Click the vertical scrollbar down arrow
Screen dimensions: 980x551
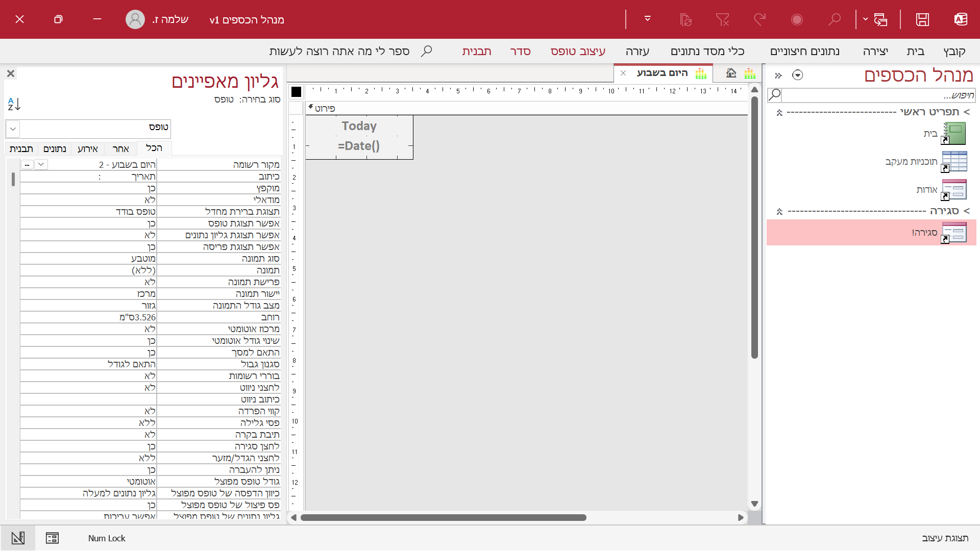(754, 504)
